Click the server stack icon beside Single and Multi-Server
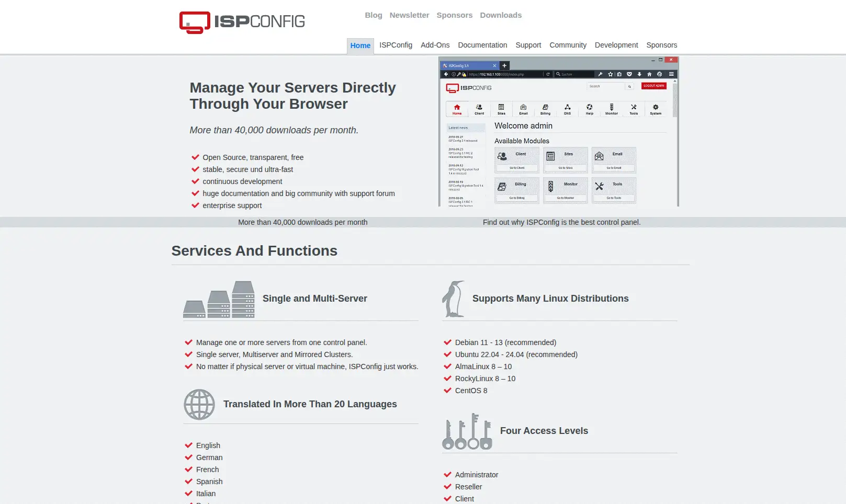Viewport: 846px width, 504px height. [219, 299]
